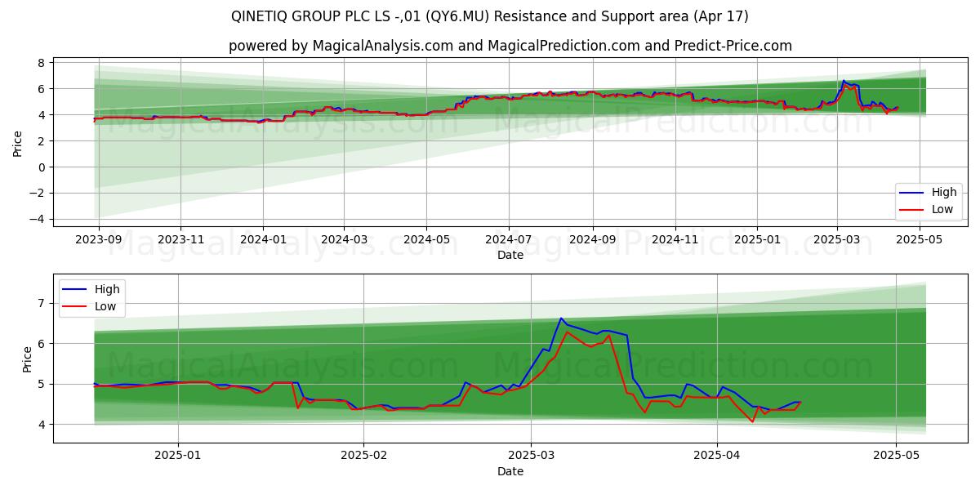
Task: Click the 'Price' y-axis label of top chart
Action: [x=18, y=144]
